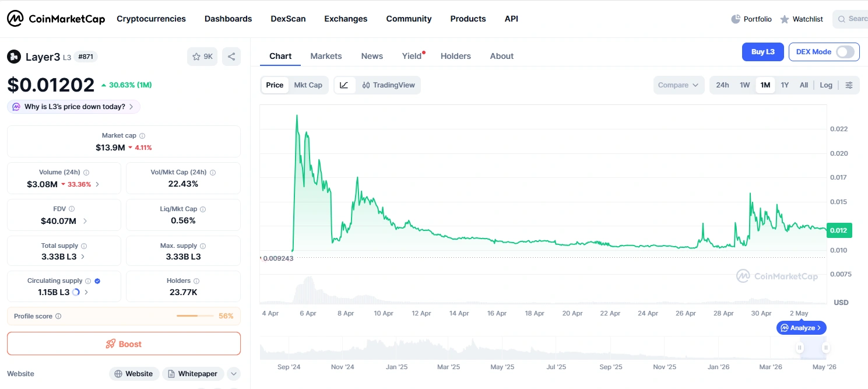This screenshot has width=868, height=389.
Task: Switch to line chart icon
Action: tap(344, 85)
